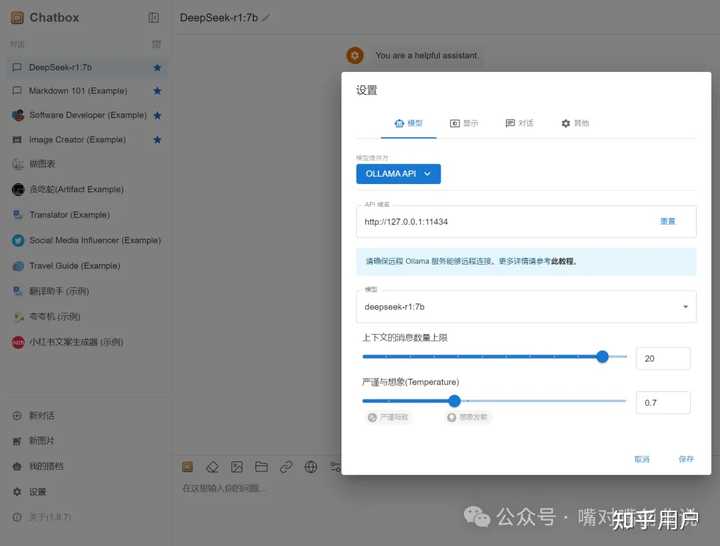Click 保存 to save settings
Viewport: 720px width, 546px height.
[686, 459]
